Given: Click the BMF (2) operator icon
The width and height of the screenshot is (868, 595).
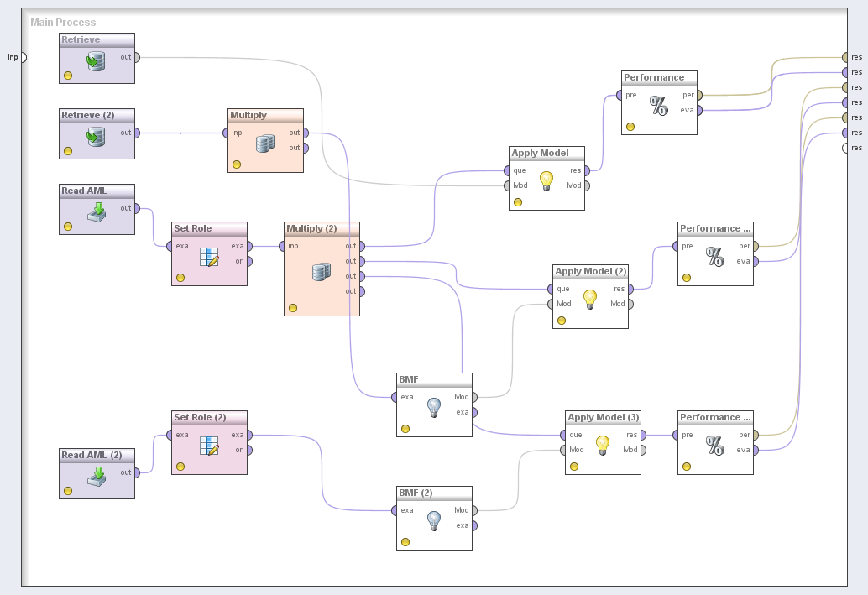Looking at the screenshot, I should point(433,521).
